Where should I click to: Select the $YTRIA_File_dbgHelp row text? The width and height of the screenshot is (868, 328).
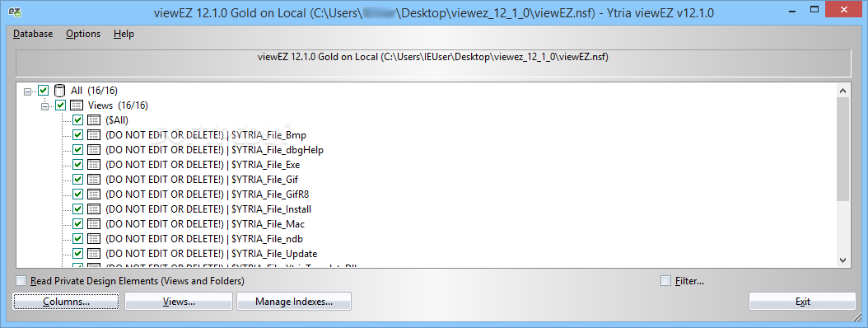tap(214, 150)
